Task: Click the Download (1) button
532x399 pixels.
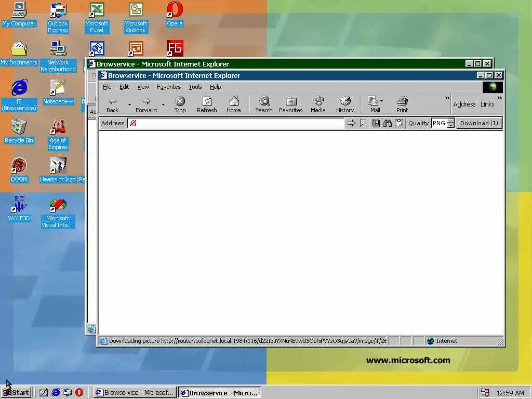Action: (479, 123)
